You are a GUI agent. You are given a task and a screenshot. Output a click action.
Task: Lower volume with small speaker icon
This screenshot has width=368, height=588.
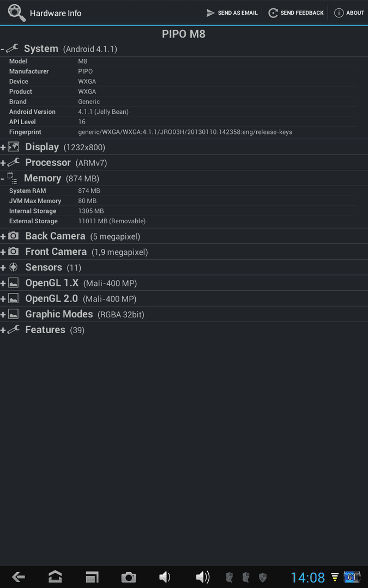[165, 577]
